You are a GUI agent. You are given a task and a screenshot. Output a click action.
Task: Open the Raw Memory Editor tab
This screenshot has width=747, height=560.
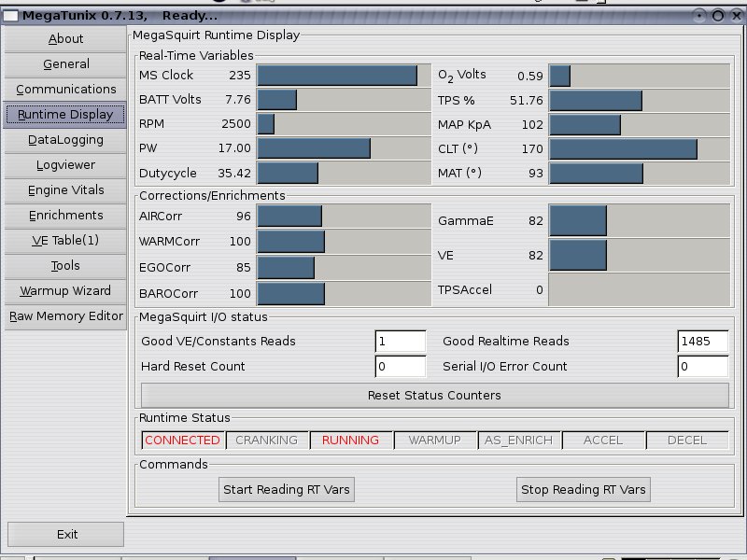coord(65,316)
